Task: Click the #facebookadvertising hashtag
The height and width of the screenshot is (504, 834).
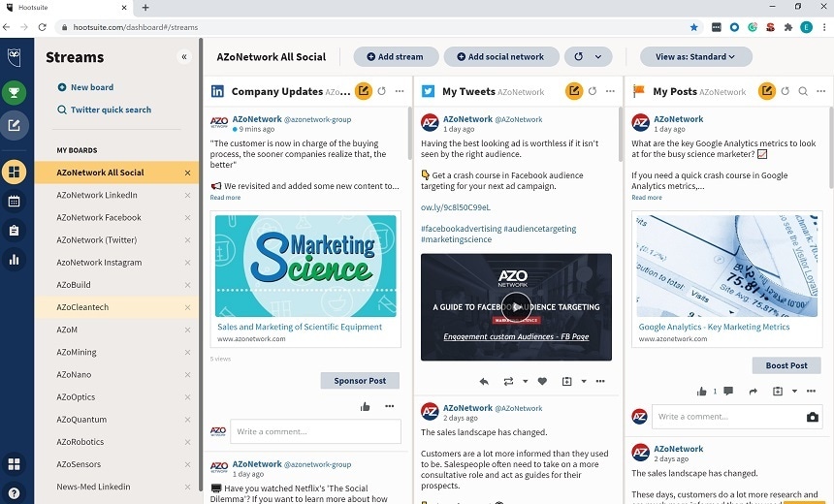Action: tap(461, 229)
